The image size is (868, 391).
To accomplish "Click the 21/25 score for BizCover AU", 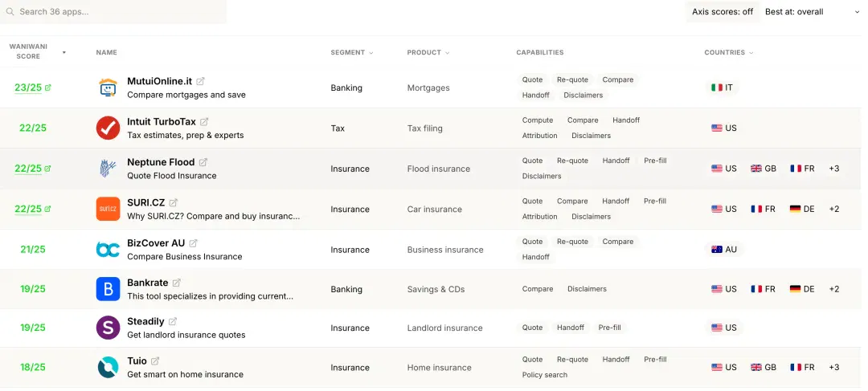I will point(33,249).
